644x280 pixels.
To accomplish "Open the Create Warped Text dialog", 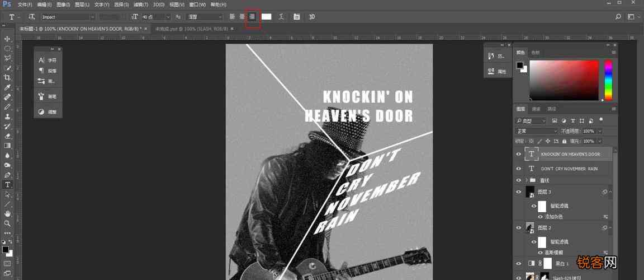I will 281,17.
